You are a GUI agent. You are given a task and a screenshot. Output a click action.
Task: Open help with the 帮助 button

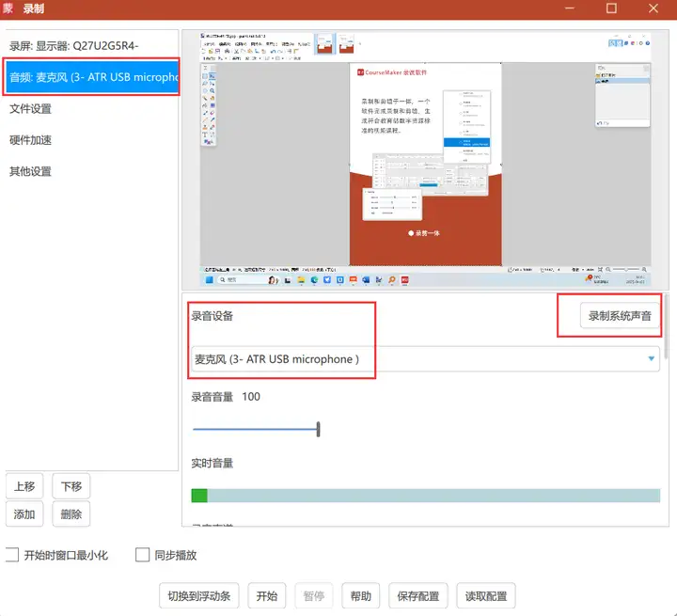(361, 595)
